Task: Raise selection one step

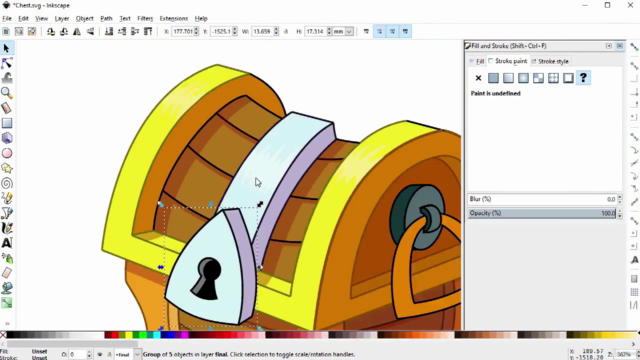Action: (x=135, y=31)
